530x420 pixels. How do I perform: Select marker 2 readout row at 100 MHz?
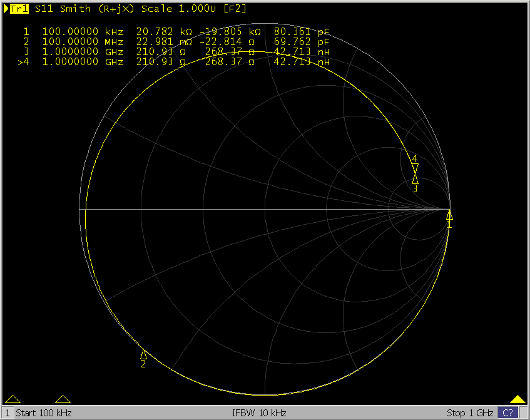click(x=175, y=41)
